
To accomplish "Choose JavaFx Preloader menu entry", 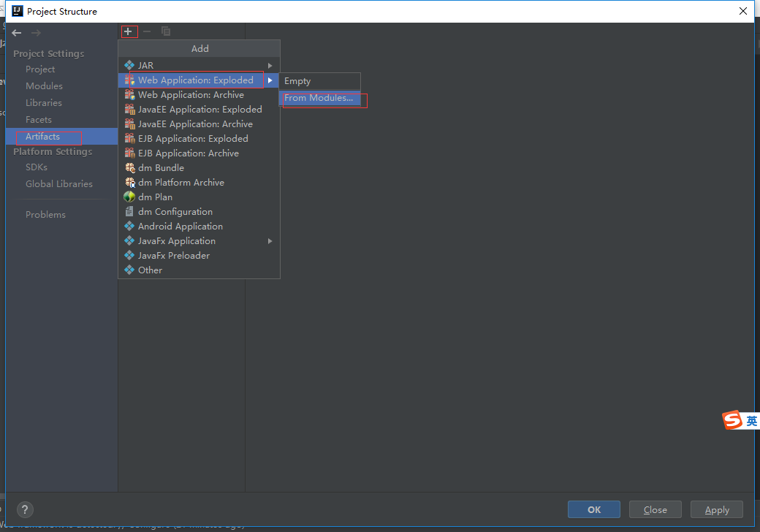I will point(199,255).
